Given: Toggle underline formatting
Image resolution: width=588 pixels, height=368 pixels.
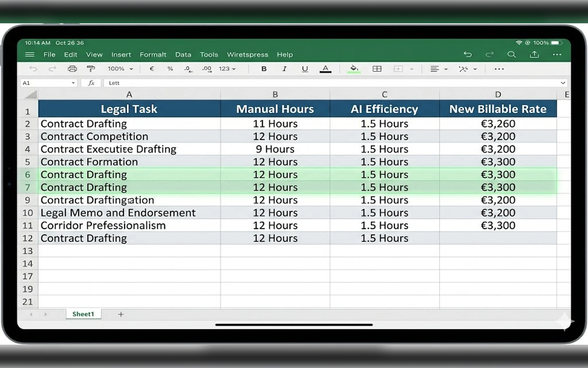Looking at the screenshot, I should tap(305, 69).
